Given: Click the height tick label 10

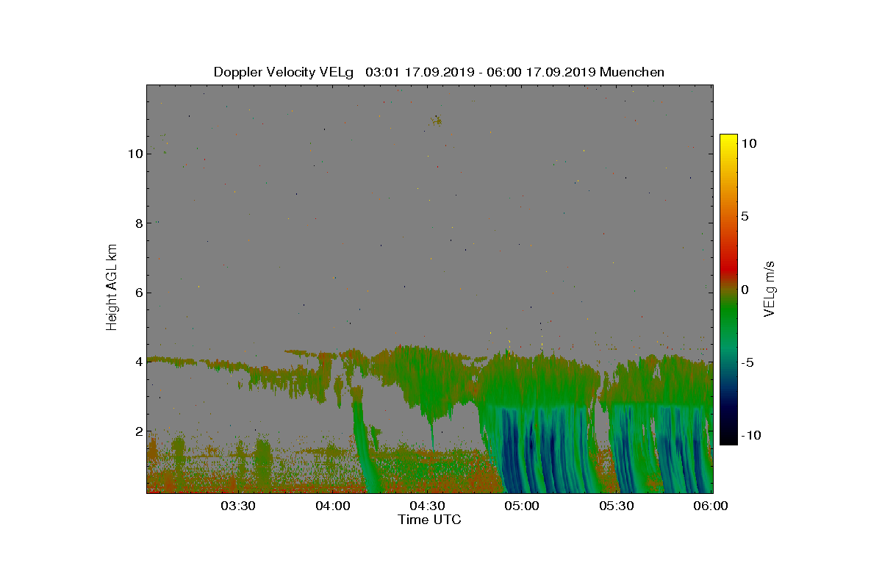Looking at the screenshot, I should (135, 154).
